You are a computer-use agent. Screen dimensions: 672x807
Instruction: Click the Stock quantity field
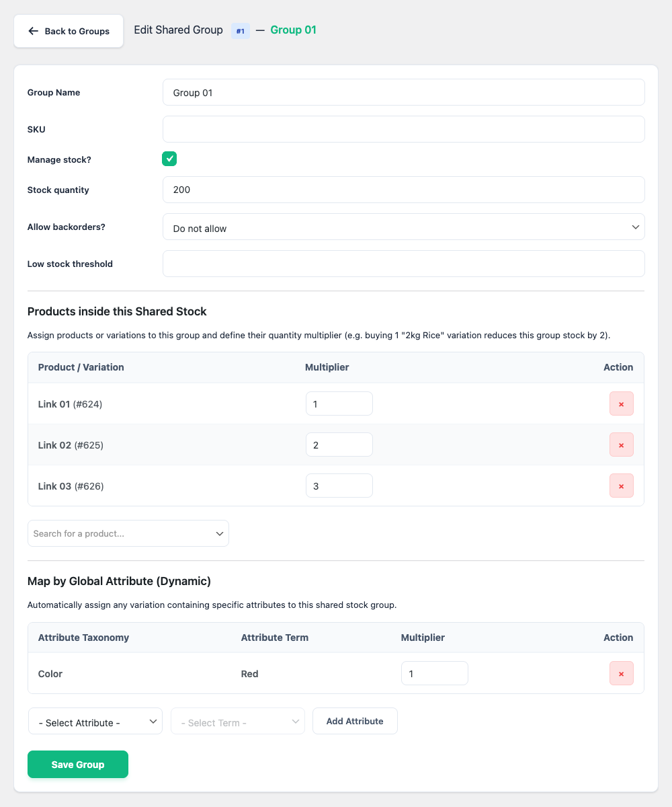403,190
